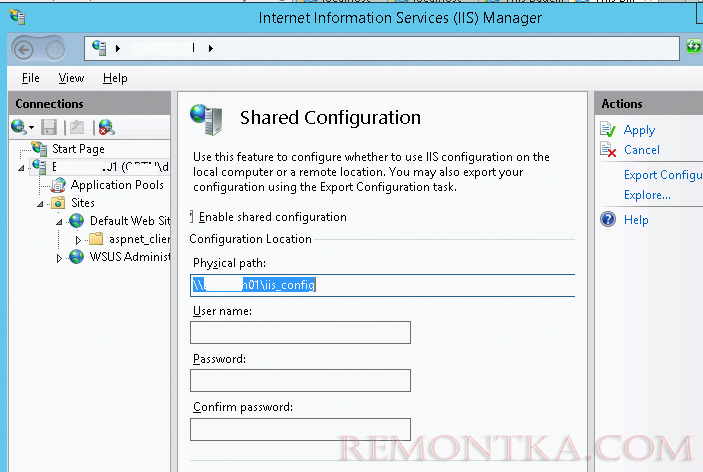The image size is (703, 472).
Task: Select Default Web Site in the tree
Action: coord(130,221)
